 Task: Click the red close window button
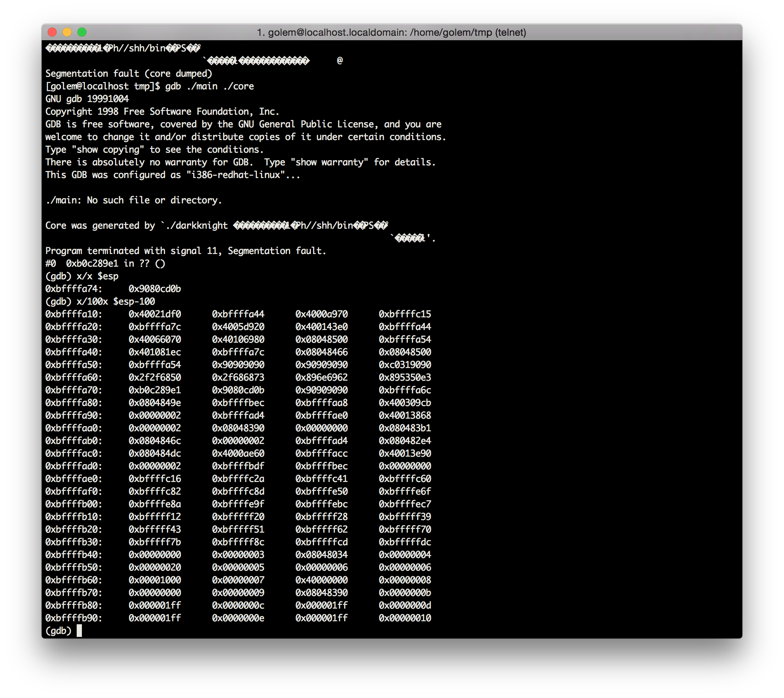pos(52,32)
